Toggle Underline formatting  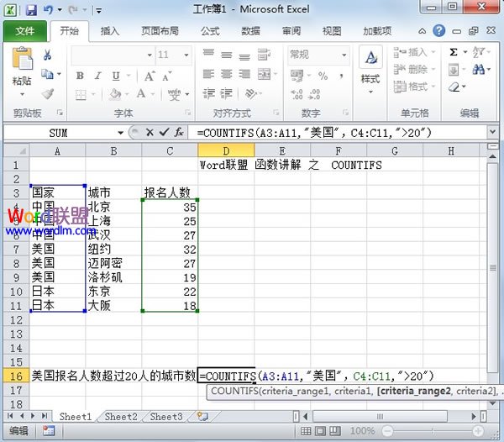pos(110,76)
